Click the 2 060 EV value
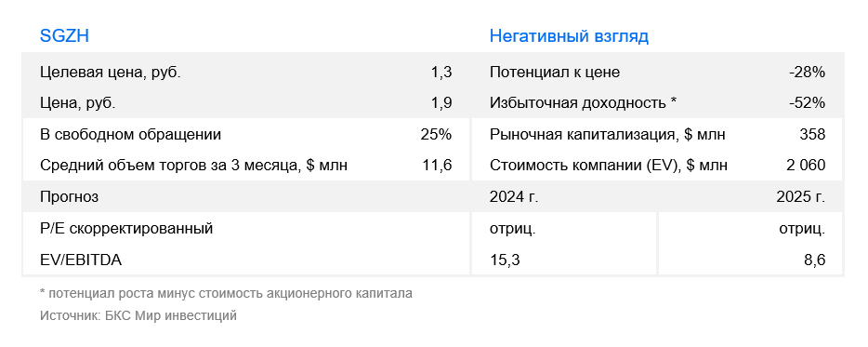868x347 pixels. point(806,166)
